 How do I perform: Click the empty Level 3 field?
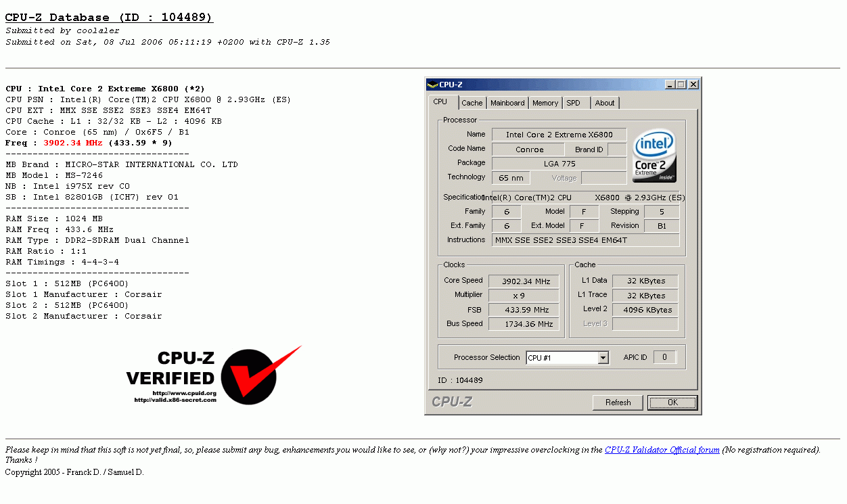[x=645, y=324]
